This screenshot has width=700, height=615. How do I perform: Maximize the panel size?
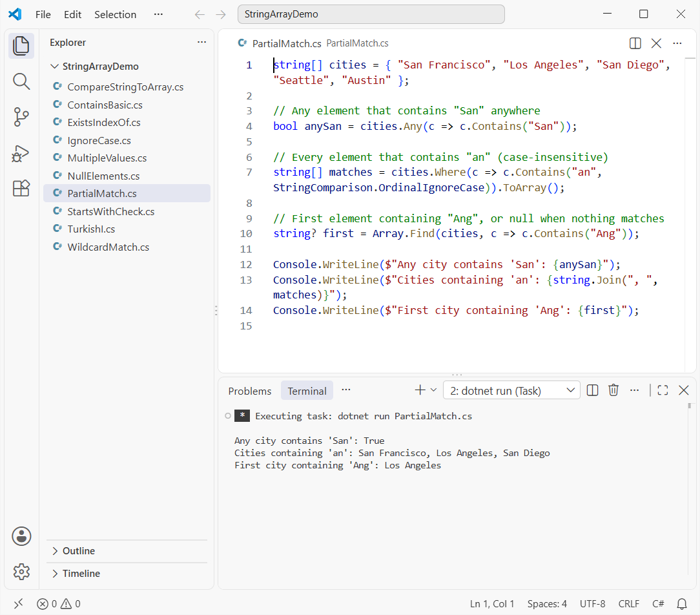pos(663,390)
